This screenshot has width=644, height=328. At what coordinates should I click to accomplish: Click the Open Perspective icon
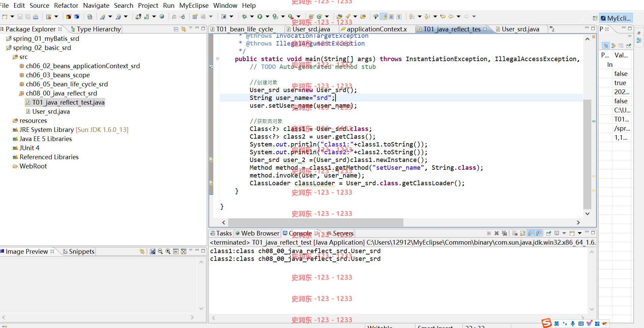(x=595, y=18)
